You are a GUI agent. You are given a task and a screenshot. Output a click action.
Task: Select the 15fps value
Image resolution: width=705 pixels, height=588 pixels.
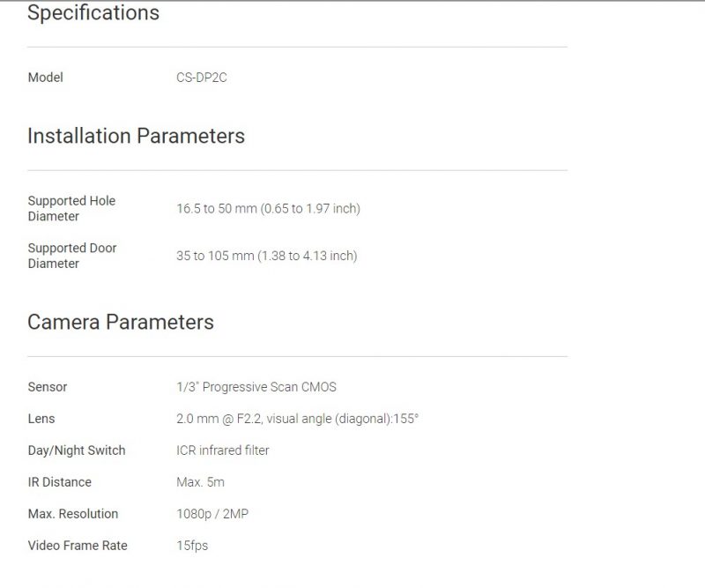[x=192, y=546]
